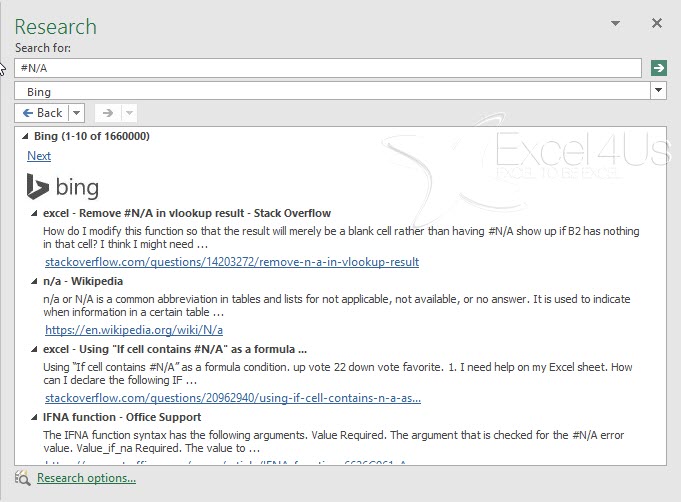This screenshot has width=681, height=502.
Task: Open the Forward history dropdown arrow
Action: click(129, 113)
